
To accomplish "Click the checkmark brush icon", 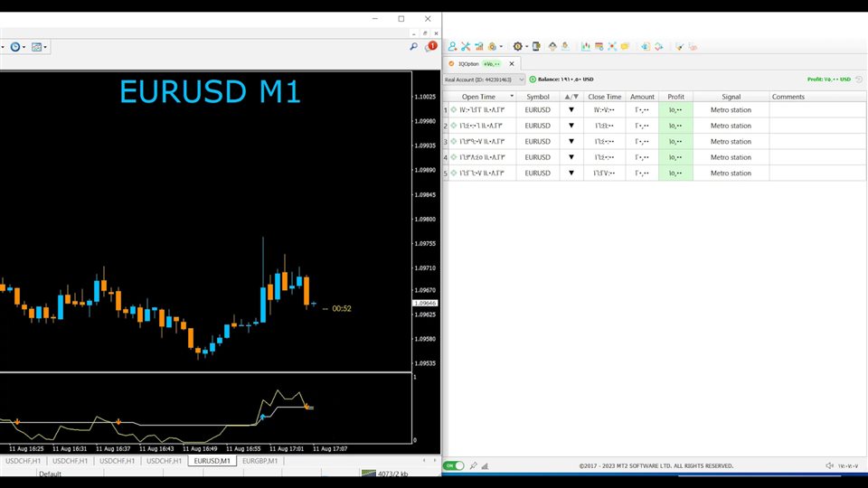I will point(679,46).
